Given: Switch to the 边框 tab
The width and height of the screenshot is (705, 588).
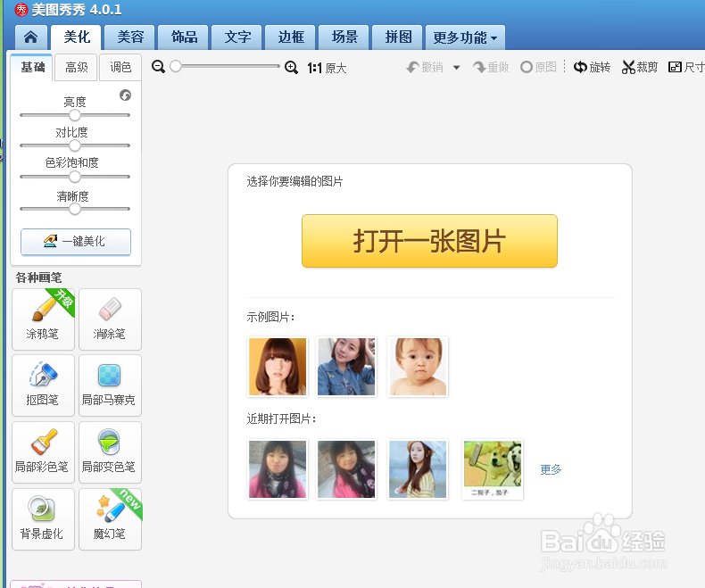Looking at the screenshot, I should pos(290,37).
